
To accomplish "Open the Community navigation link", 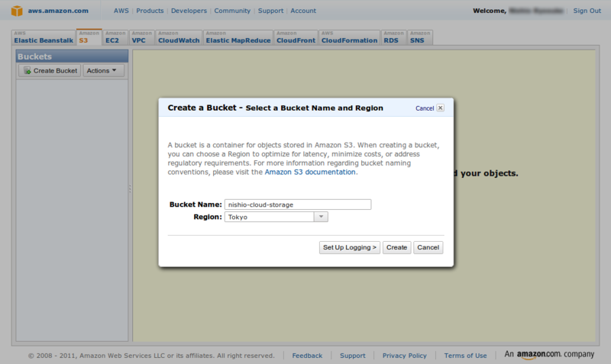I will pyautogui.click(x=232, y=11).
